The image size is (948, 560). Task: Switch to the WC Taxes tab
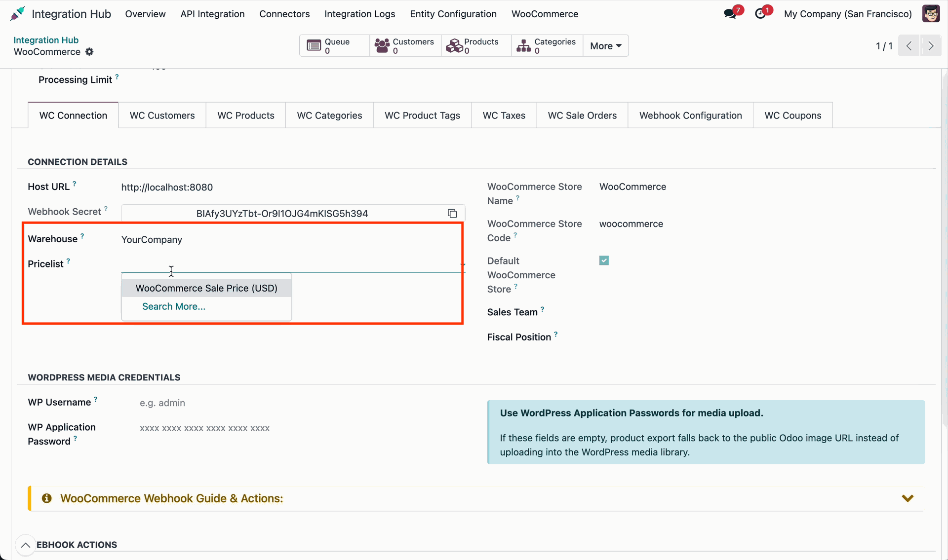504,115
